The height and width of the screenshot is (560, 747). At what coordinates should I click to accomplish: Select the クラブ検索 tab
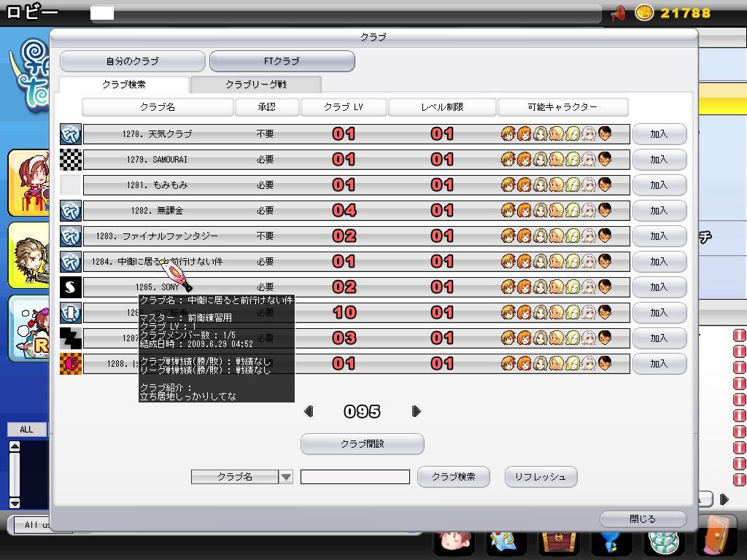[x=124, y=85]
